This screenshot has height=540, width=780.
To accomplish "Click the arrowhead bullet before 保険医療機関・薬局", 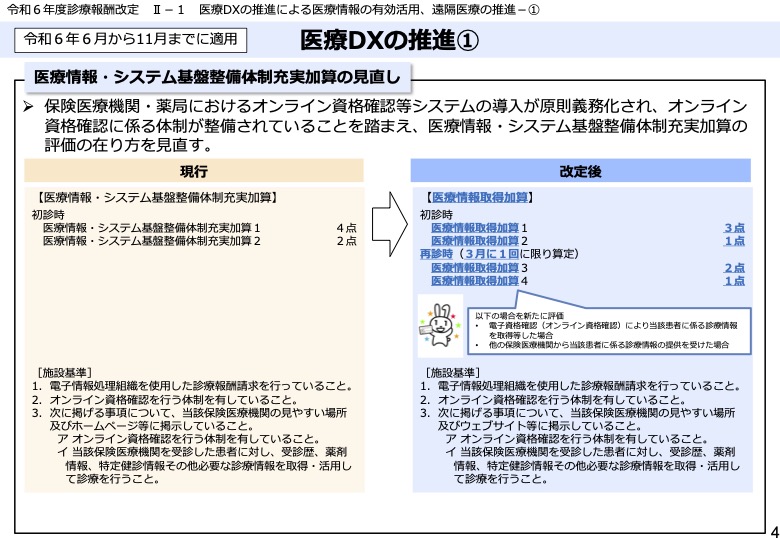I will point(30,106).
